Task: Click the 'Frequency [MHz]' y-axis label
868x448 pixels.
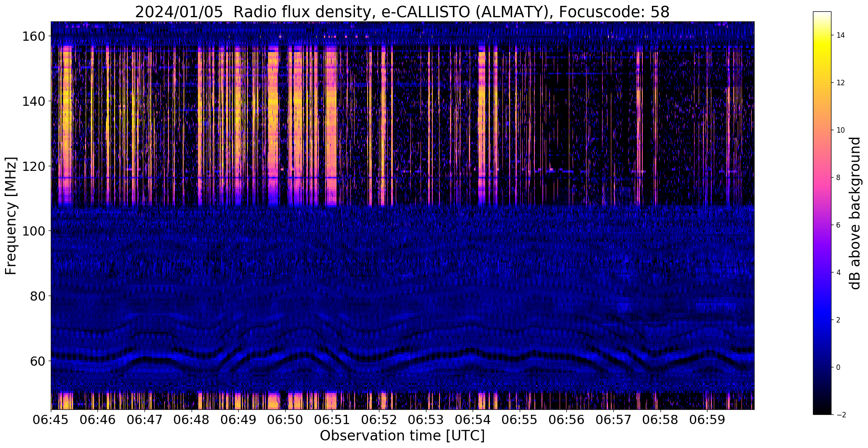Action: click(11, 216)
